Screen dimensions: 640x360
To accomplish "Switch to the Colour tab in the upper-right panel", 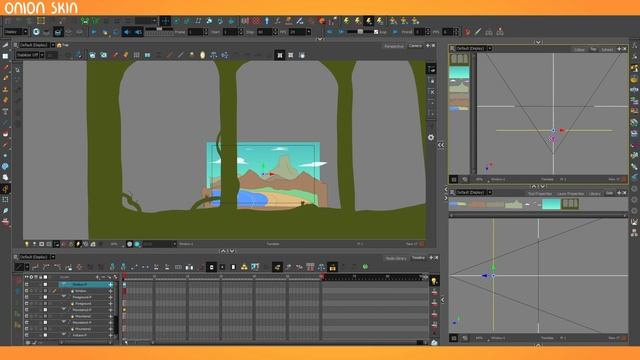I will tap(579, 50).
